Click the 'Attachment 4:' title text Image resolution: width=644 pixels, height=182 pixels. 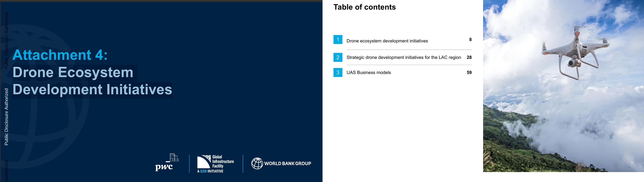pyautogui.click(x=60, y=55)
